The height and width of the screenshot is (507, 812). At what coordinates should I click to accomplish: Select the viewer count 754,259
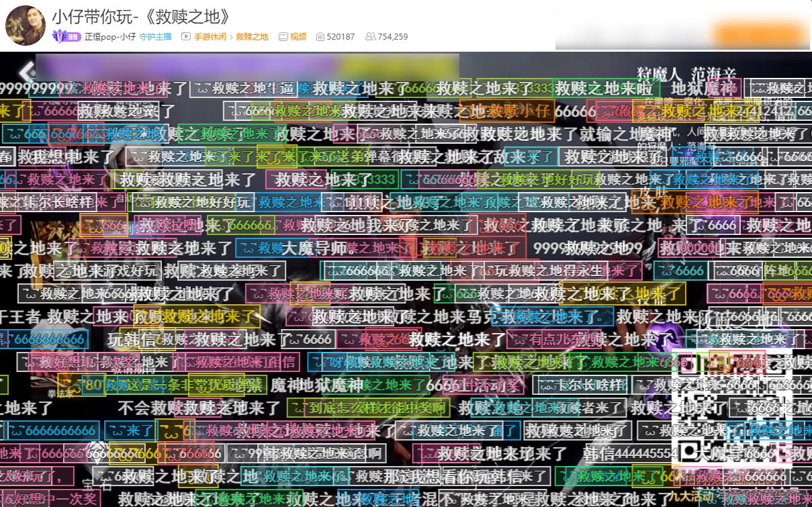coord(393,37)
